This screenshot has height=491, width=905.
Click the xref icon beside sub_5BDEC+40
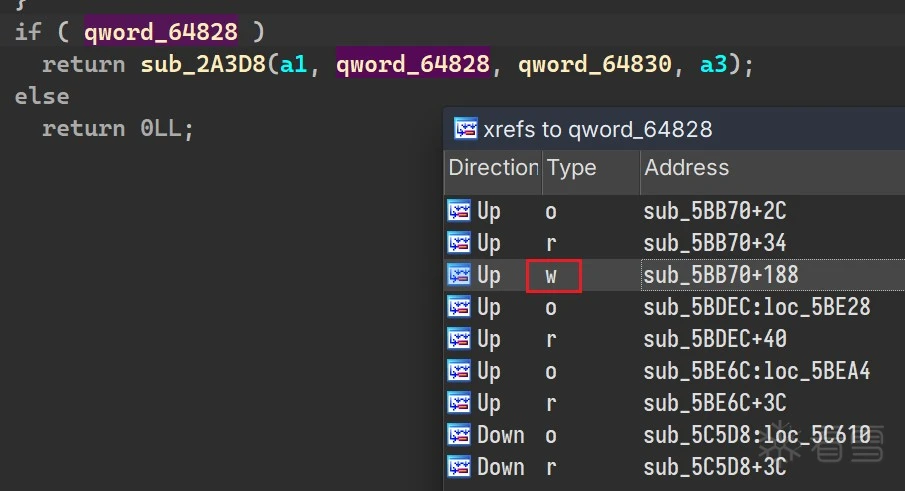pyautogui.click(x=459, y=339)
